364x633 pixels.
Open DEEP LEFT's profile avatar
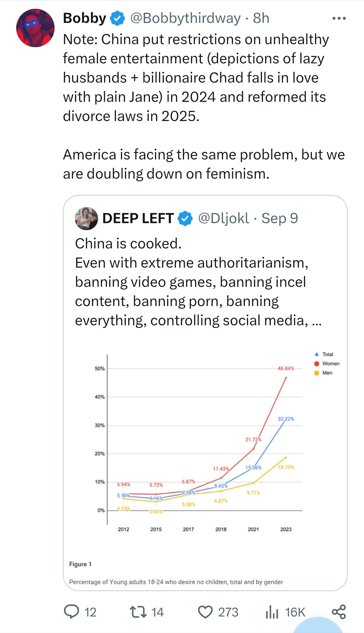point(86,218)
